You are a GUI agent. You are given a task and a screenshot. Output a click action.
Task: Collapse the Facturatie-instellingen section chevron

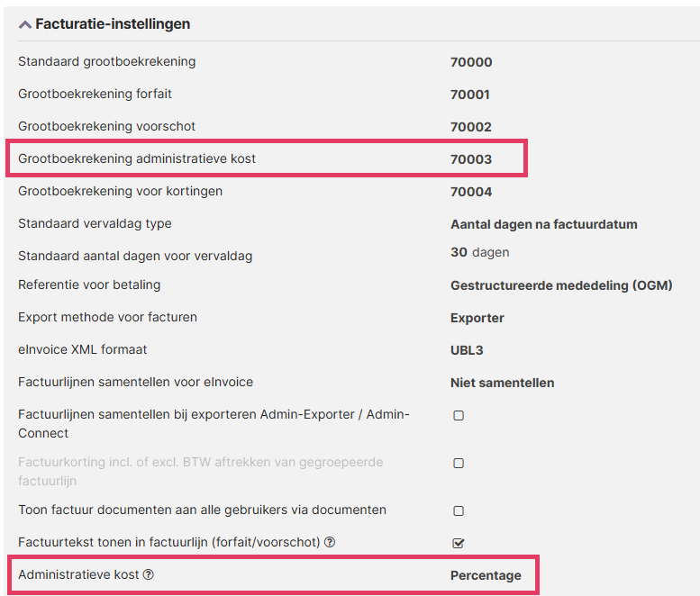pyautogui.click(x=25, y=24)
